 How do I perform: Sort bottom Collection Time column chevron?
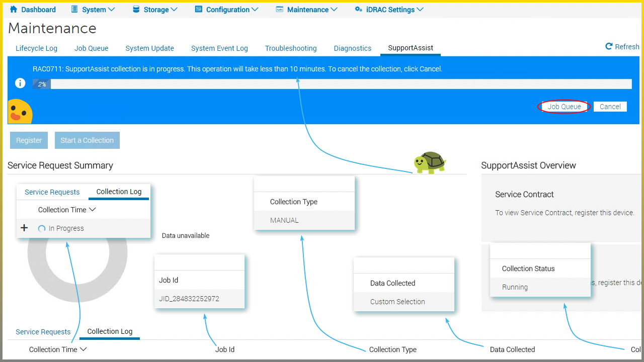point(84,349)
